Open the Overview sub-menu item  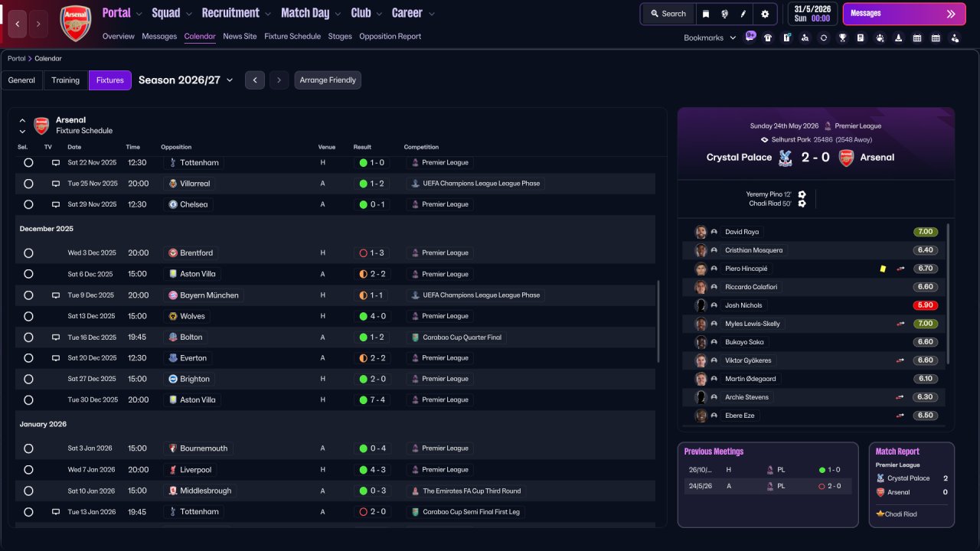point(118,36)
